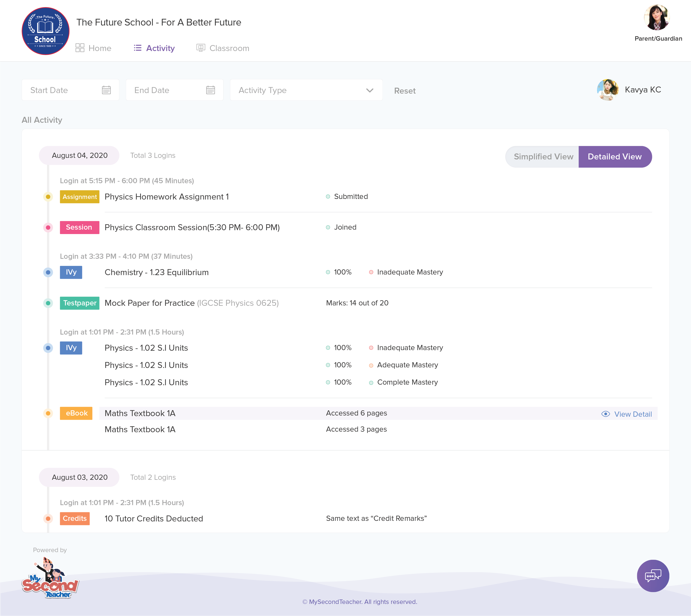Switch to Simplified View
The width and height of the screenshot is (691, 616).
pyautogui.click(x=542, y=157)
